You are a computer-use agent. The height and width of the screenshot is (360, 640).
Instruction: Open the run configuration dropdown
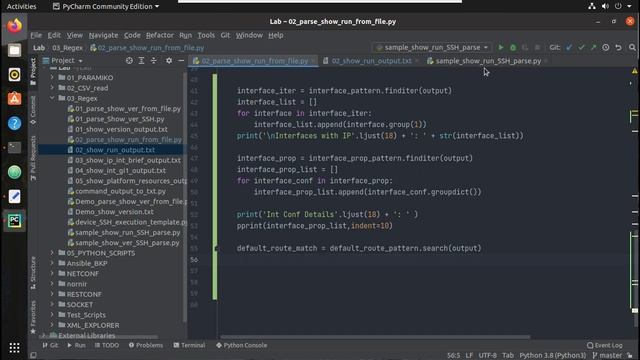coord(432,48)
